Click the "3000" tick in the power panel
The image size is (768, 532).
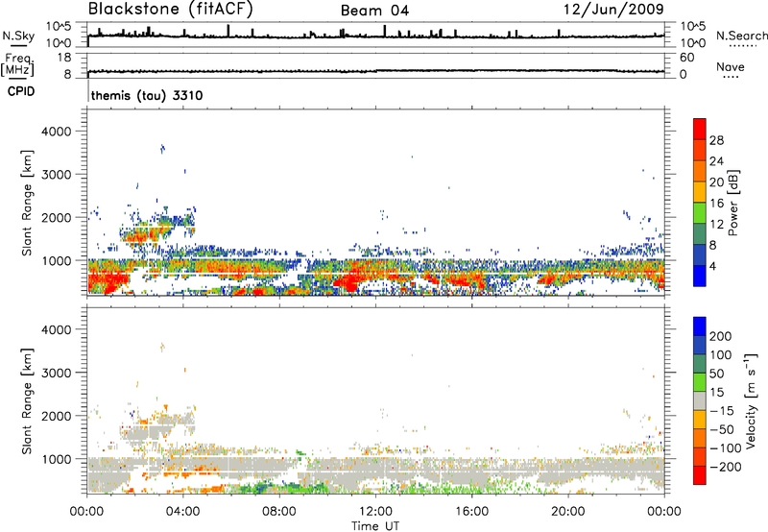(x=57, y=175)
